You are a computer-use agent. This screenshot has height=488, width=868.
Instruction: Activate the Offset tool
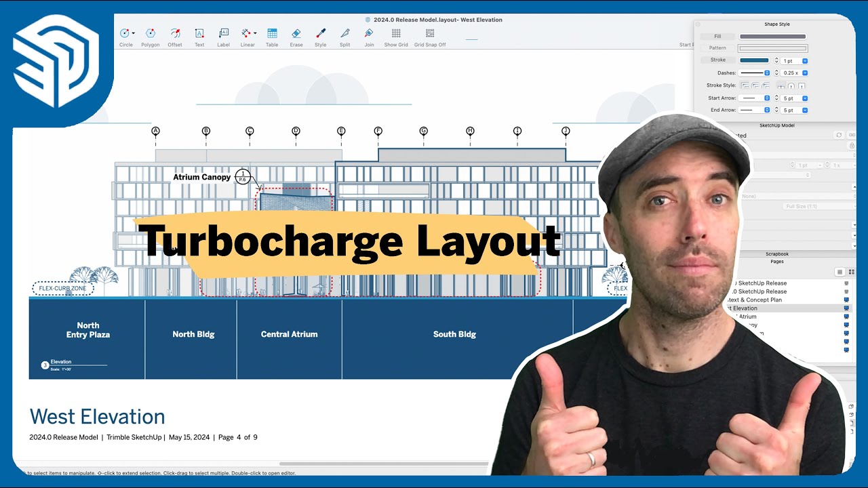coord(174,34)
